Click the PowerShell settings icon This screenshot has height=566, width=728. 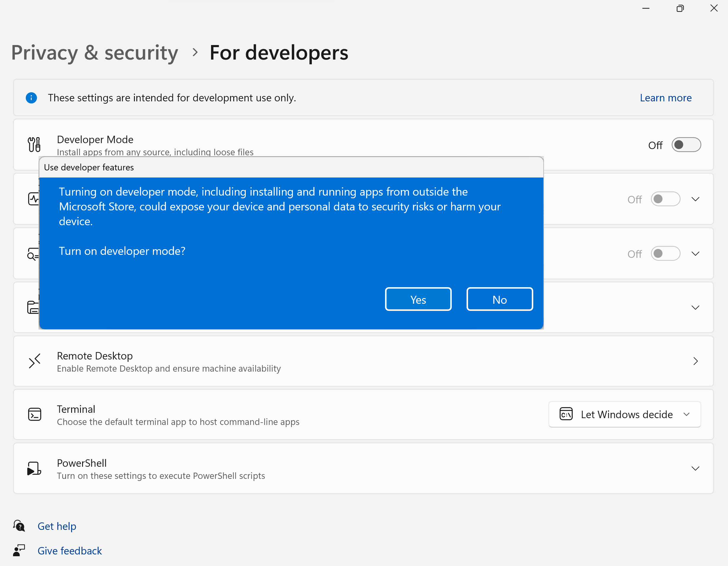34,468
